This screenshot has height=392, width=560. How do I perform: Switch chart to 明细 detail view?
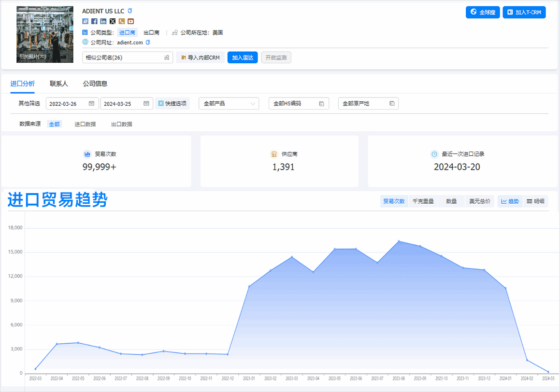(x=535, y=201)
